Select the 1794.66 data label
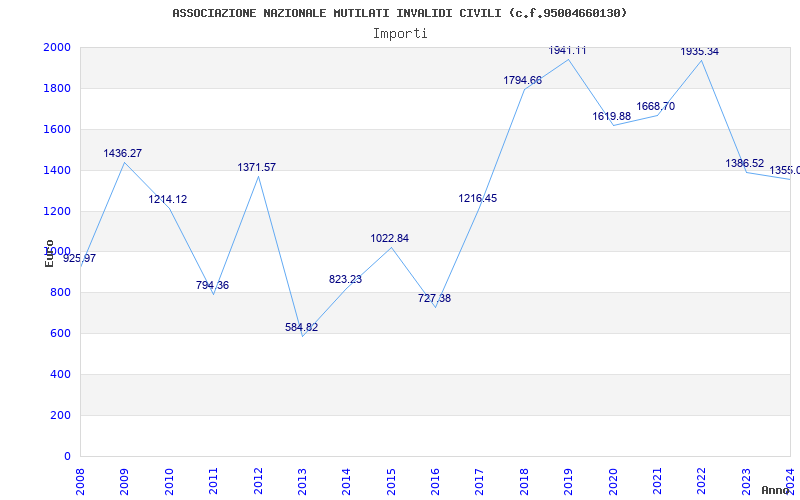Image resolution: width=800 pixels, height=500 pixels. point(522,80)
